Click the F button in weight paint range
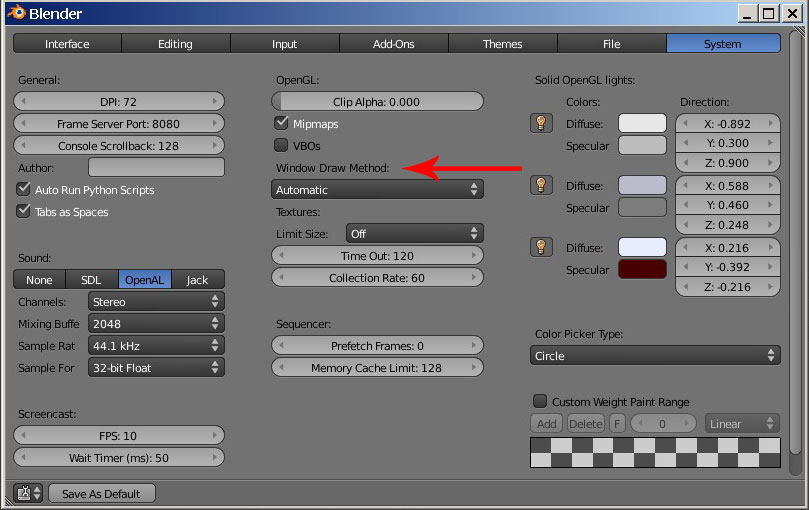This screenshot has height=510, width=809. 617,423
